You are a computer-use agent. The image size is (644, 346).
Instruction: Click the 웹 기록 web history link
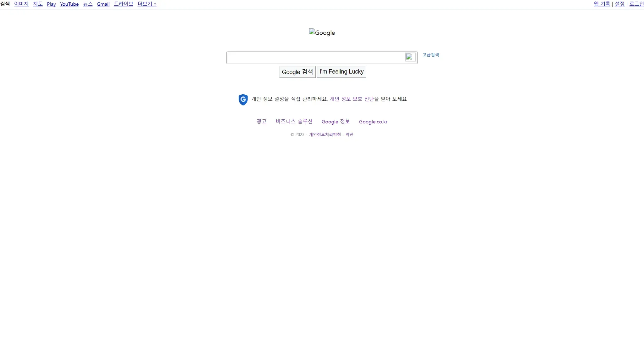[602, 4]
